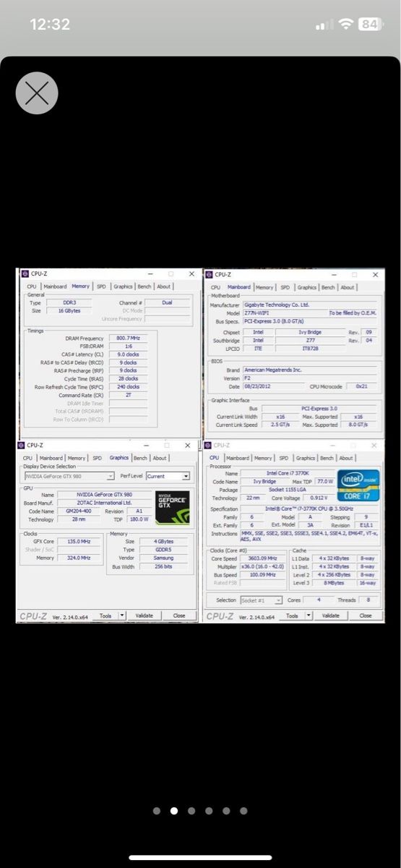Image resolution: width=401 pixels, height=868 pixels.
Task: Minimize the GTX 980 graphics CPU-Z window
Action: click(147, 445)
